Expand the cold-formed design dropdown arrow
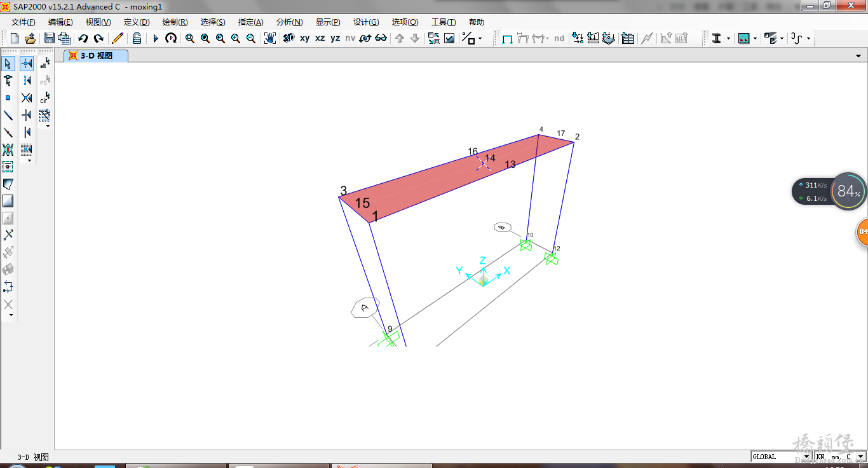Viewport: 868px width, 468px height. (808, 39)
